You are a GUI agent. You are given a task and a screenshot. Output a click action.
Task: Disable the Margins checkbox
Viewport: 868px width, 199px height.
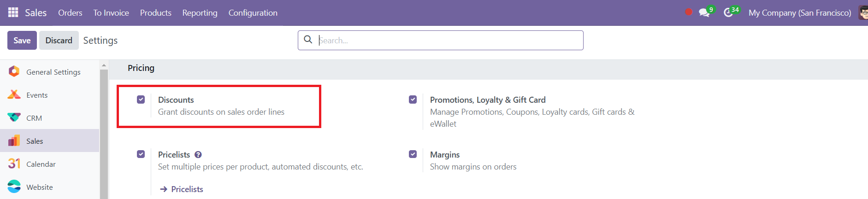point(413,154)
